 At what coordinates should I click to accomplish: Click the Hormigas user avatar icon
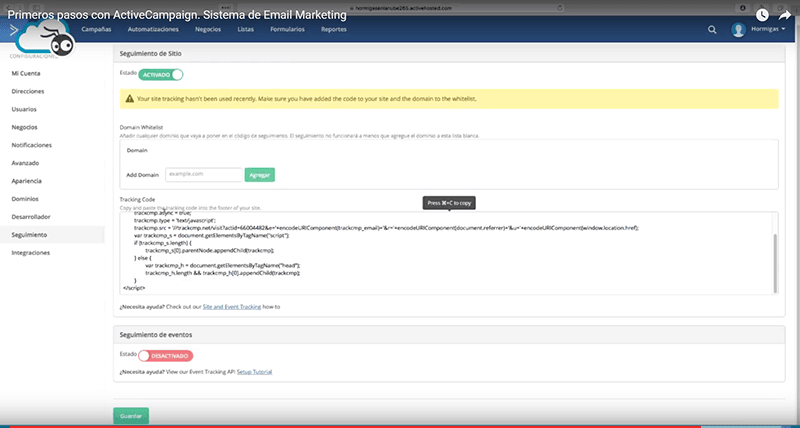738,30
